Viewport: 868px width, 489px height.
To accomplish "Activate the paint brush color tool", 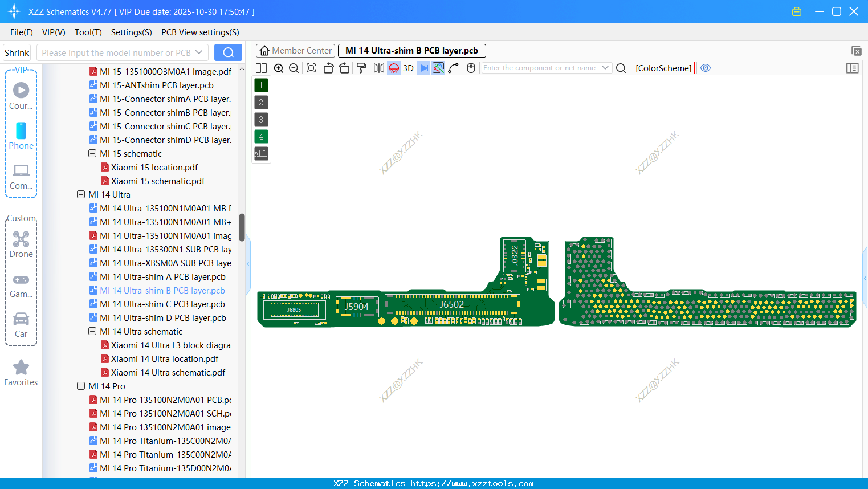I will [x=361, y=68].
